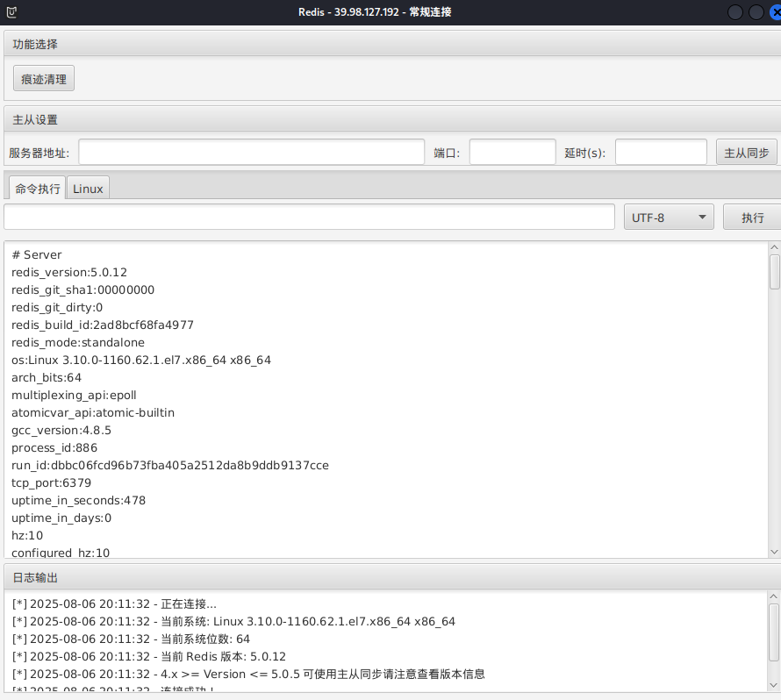Screen dimensions: 781x700
Task: Click the 主从设置 section header
Action: [392, 119]
